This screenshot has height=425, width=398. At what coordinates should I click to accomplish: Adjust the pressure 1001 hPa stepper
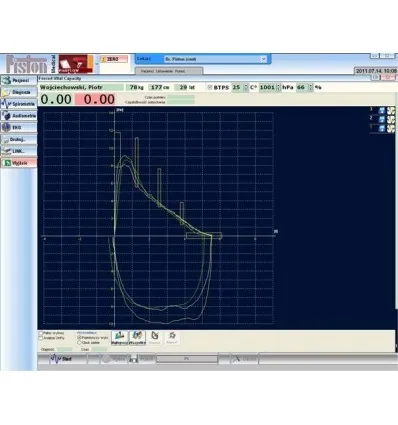[278, 87]
